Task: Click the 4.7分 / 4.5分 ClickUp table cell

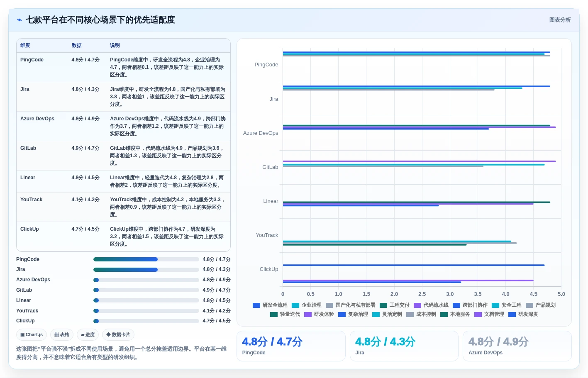Action: [85, 229]
